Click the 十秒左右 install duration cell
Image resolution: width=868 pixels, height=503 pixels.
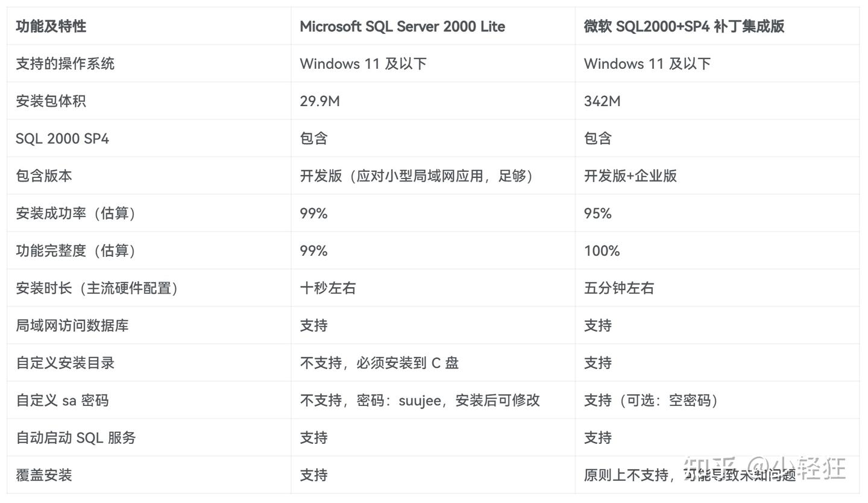pos(329,288)
